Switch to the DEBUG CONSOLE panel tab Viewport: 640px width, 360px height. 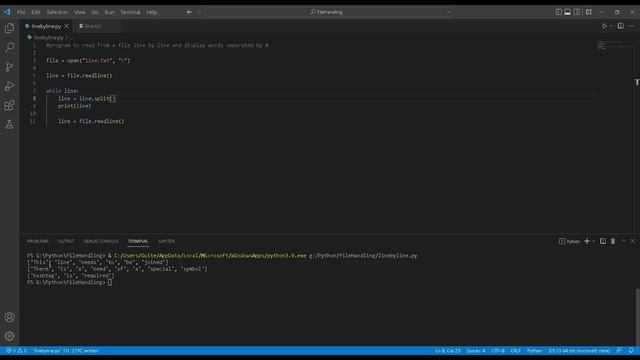click(101, 241)
